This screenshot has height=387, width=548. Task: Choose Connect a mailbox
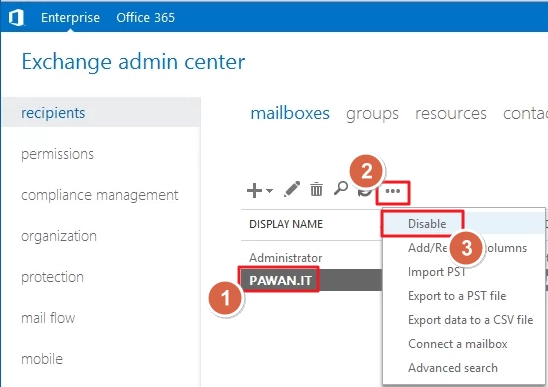[x=464, y=344]
